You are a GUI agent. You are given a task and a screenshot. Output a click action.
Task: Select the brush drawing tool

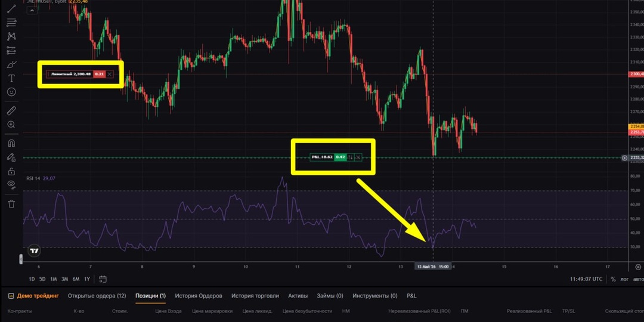pyautogui.click(x=11, y=64)
